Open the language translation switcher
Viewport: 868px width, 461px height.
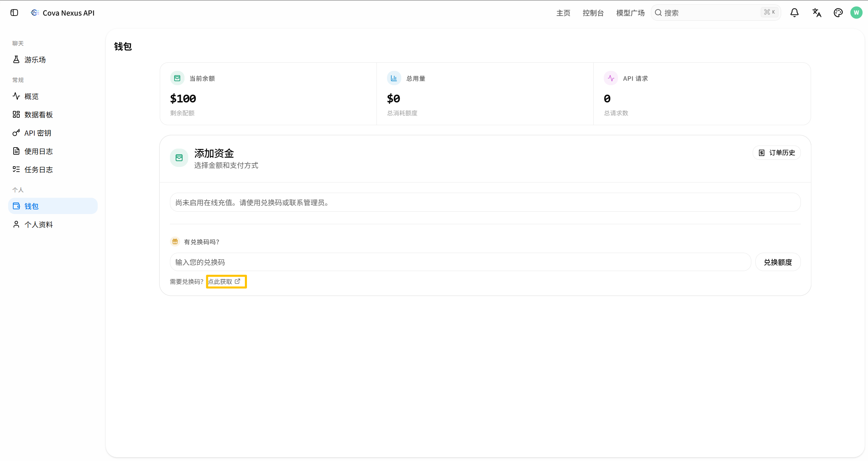point(816,13)
